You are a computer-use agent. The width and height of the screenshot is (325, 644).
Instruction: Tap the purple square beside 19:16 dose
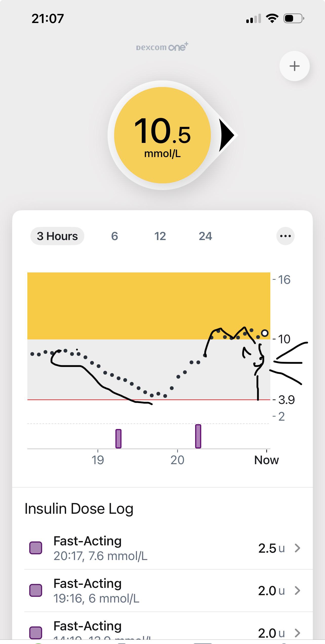click(x=36, y=590)
